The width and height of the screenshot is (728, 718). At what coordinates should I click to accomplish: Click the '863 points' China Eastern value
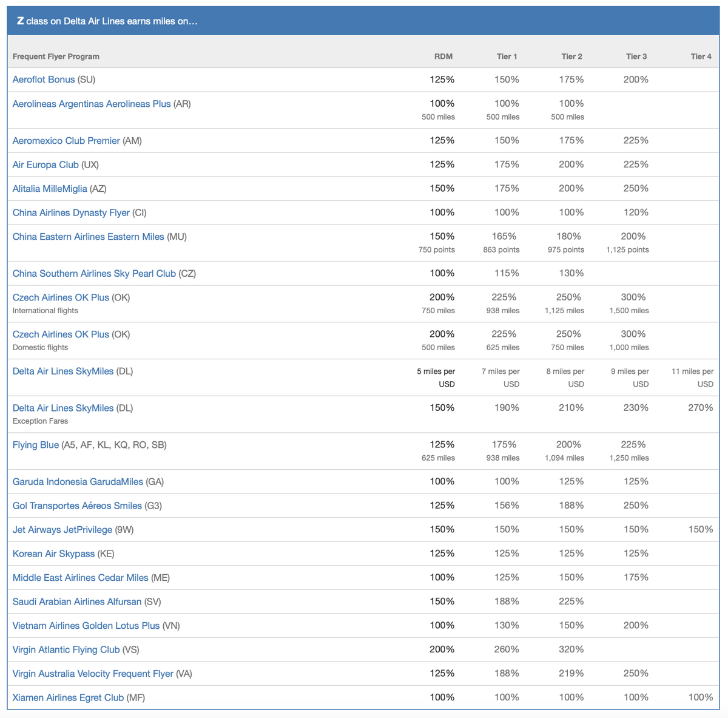coord(501,250)
